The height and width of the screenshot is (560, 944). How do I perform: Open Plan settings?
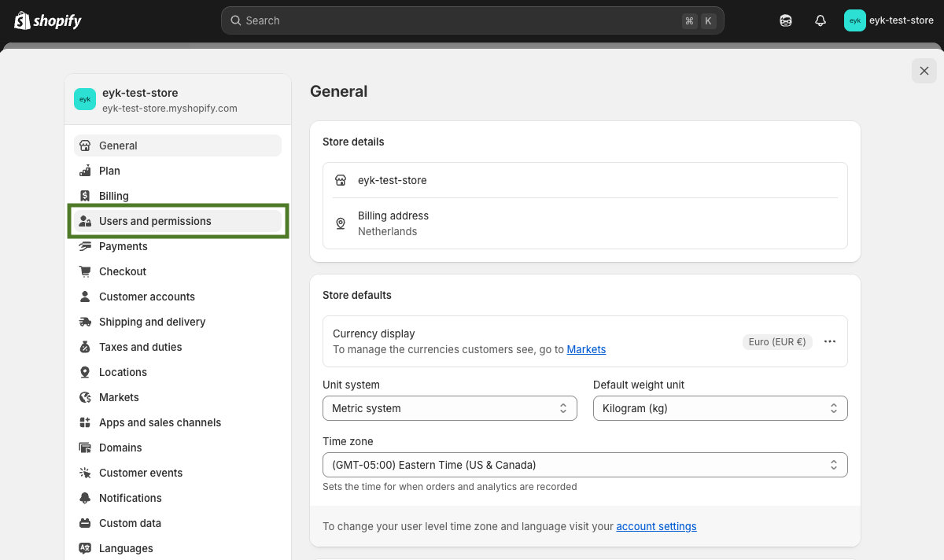(178, 171)
